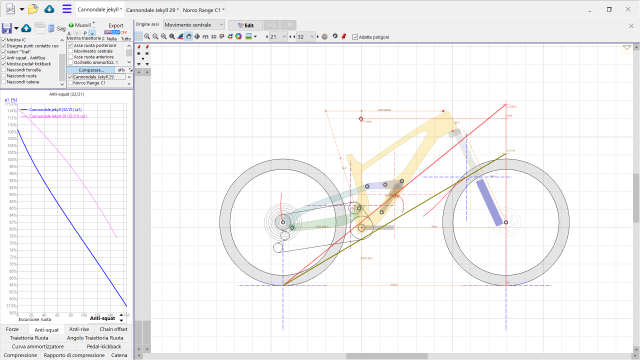The width and height of the screenshot is (640, 360).
Task: Save the project with the floppy disk icon
Action: pyautogui.click(x=7, y=28)
